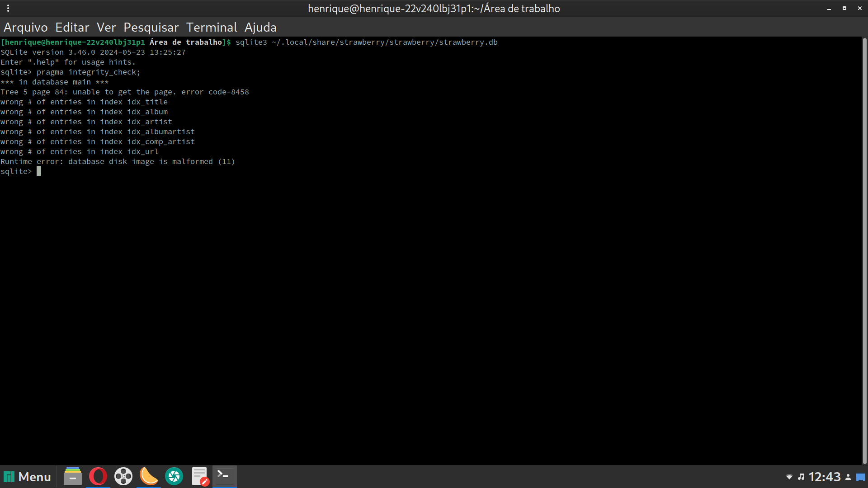The image size is (868, 488).
Task: Open the Ajuda menu
Action: tap(260, 28)
